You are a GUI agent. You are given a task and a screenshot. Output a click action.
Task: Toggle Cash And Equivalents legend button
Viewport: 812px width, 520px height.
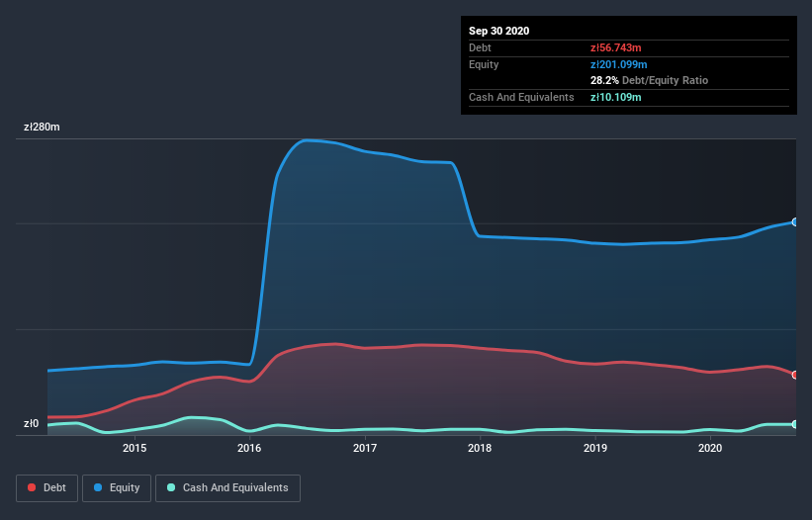227,488
